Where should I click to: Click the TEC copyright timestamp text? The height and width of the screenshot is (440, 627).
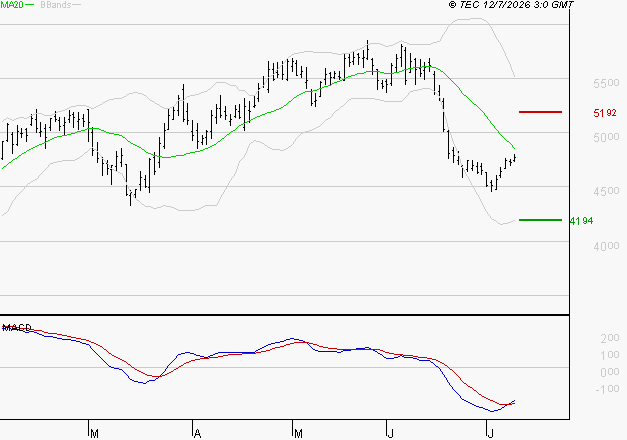511,5
